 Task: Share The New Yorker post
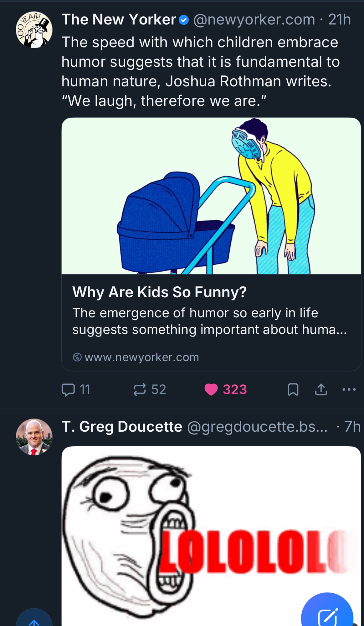321,390
